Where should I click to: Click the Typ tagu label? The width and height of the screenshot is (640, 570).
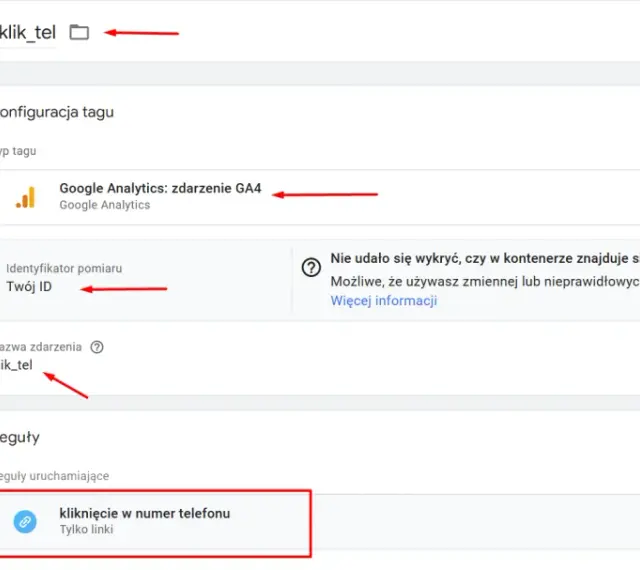click(x=18, y=151)
